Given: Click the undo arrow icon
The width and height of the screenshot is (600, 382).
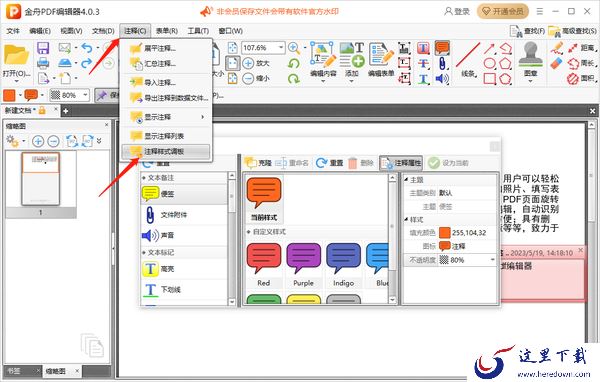Looking at the screenshot, I should (87, 48).
